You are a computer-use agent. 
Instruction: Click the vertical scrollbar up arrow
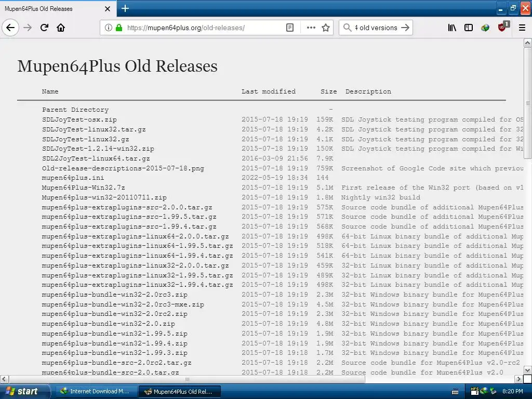(x=527, y=43)
